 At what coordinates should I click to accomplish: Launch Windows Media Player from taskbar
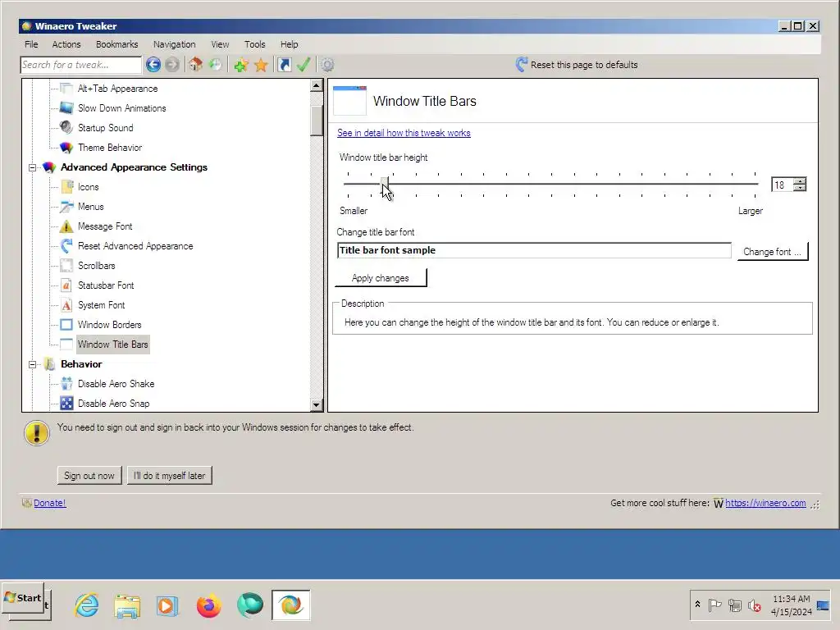(167, 606)
